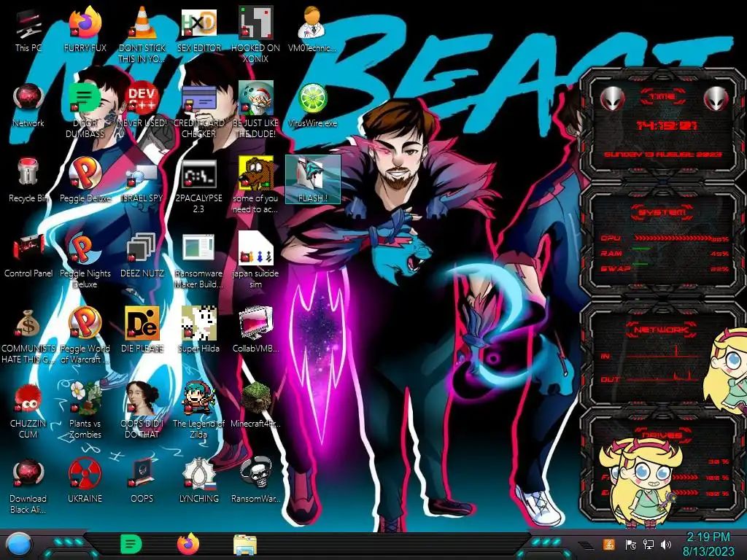
Task: Select the Minecraft4Fr block icon
Action: 255,405
